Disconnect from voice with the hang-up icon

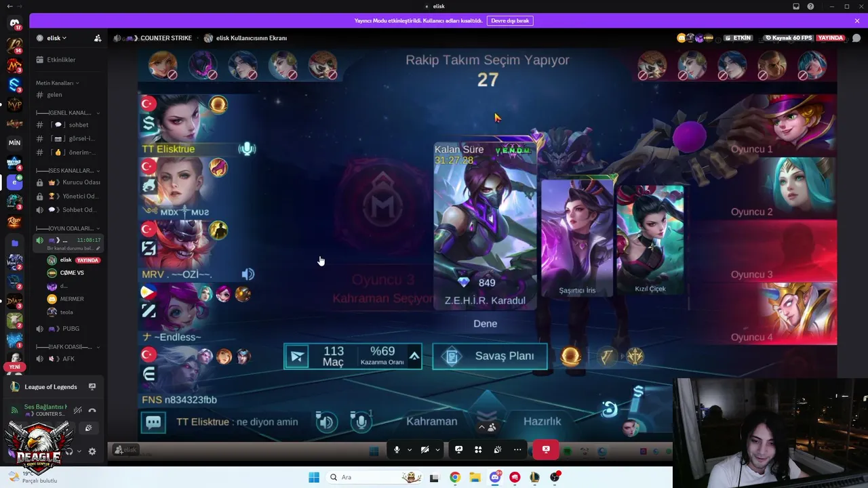pyautogui.click(x=92, y=410)
